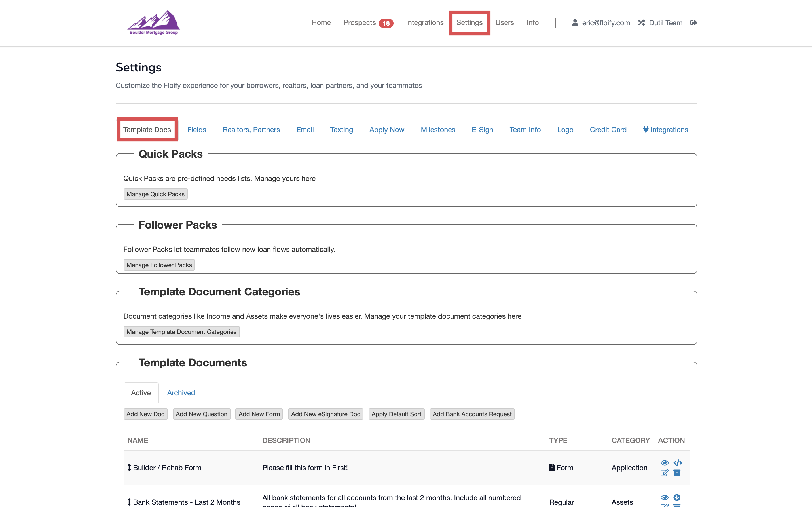Preview the Builder / Rehab Form document

point(665,463)
